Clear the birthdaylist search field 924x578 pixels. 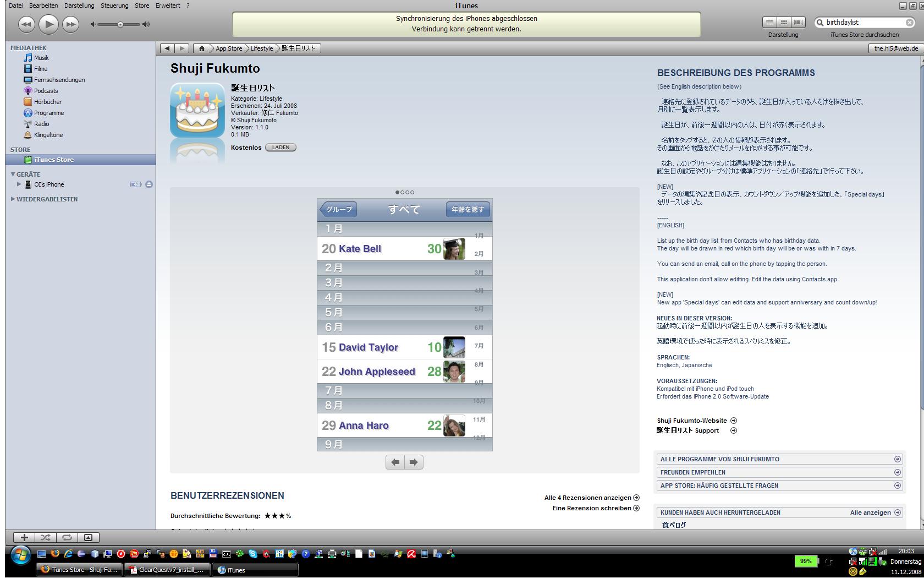click(x=909, y=23)
